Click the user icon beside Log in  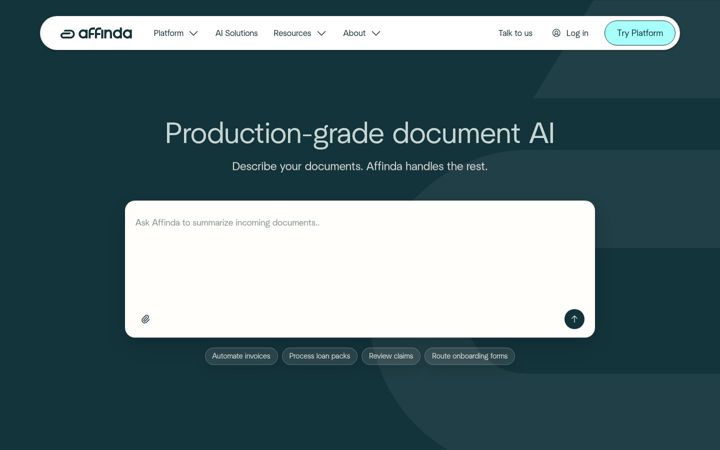coord(556,33)
